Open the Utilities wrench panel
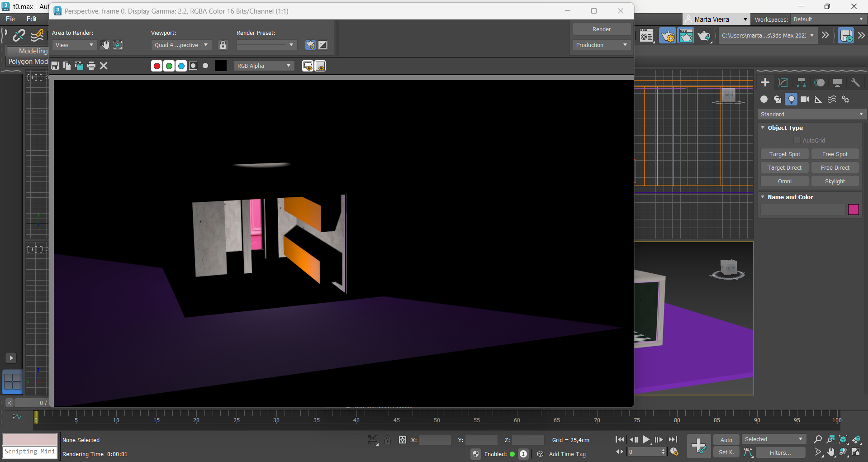The image size is (868, 462). pyautogui.click(x=855, y=82)
